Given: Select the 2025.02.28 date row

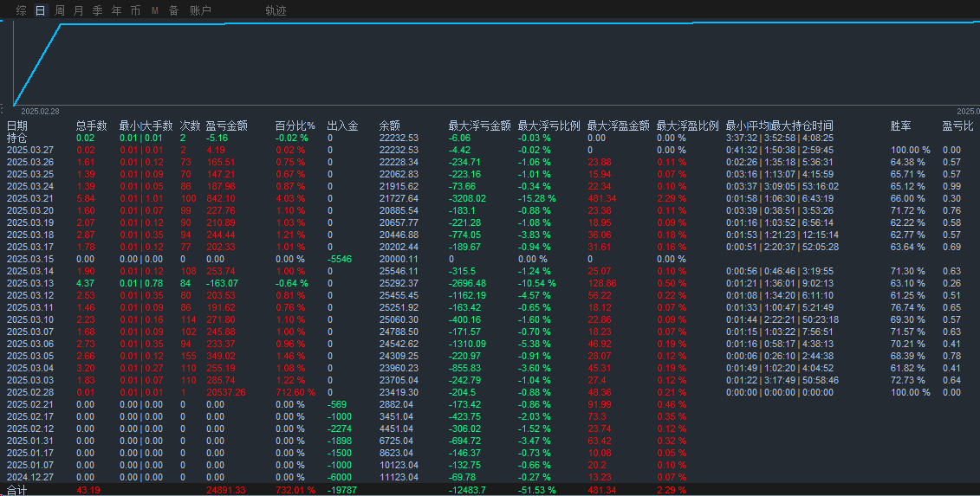Looking at the screenshot, I should [30, 392].
